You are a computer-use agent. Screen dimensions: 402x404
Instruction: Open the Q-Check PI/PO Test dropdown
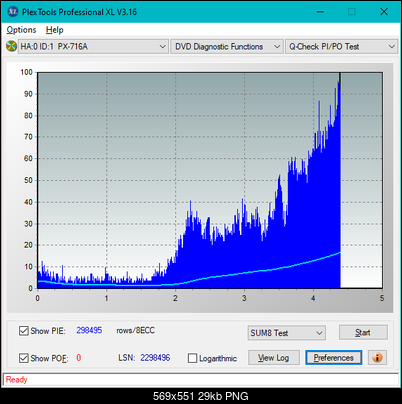(341, 47)
